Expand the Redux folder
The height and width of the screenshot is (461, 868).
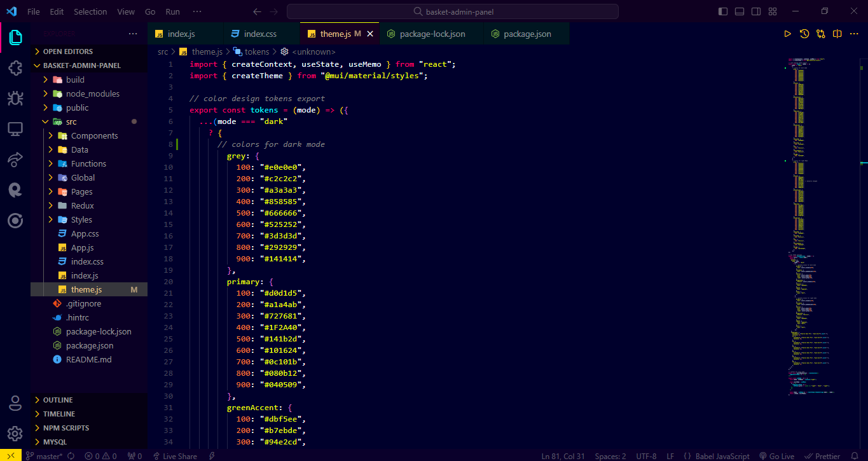coord(89,205)
